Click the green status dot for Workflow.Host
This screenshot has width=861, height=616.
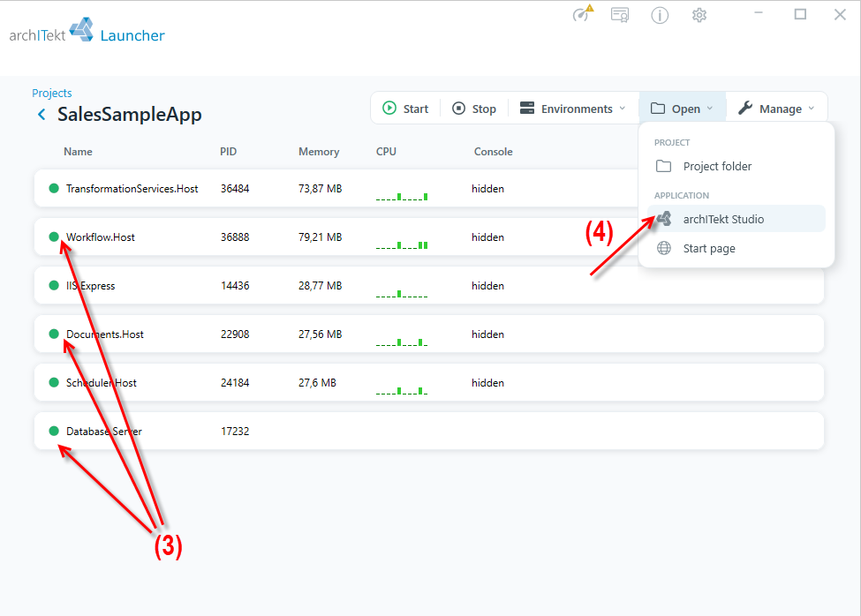(x=54, y=237)
